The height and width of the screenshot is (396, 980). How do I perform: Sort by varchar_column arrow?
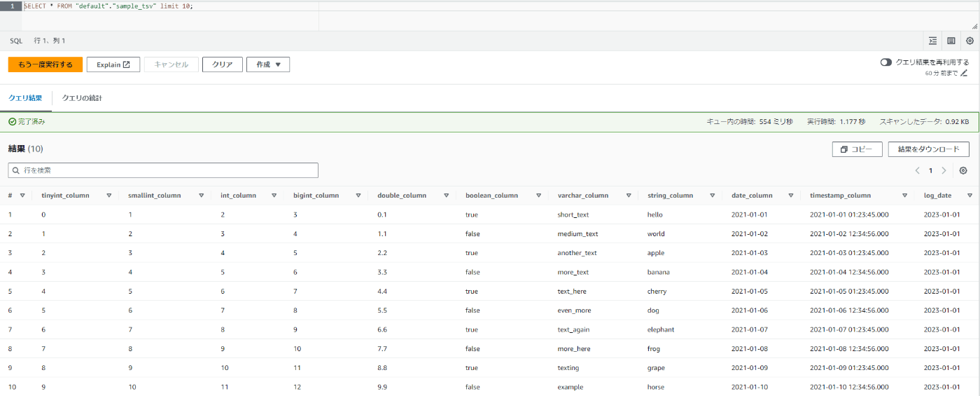(628, 196)
